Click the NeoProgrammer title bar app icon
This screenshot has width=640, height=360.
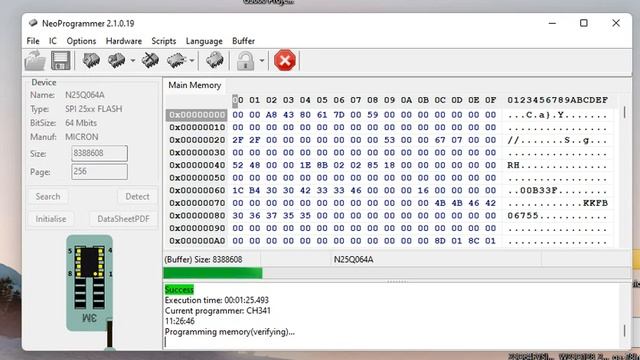tap(33, 23)
